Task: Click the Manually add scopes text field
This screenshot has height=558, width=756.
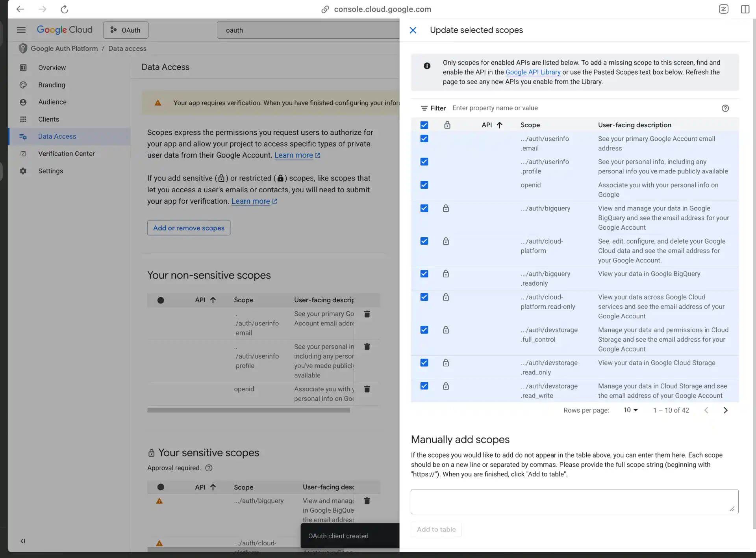Action: [574, 501]
